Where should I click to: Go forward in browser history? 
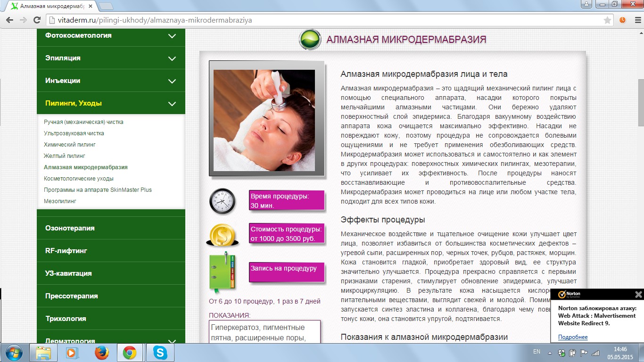pos(23,20)
